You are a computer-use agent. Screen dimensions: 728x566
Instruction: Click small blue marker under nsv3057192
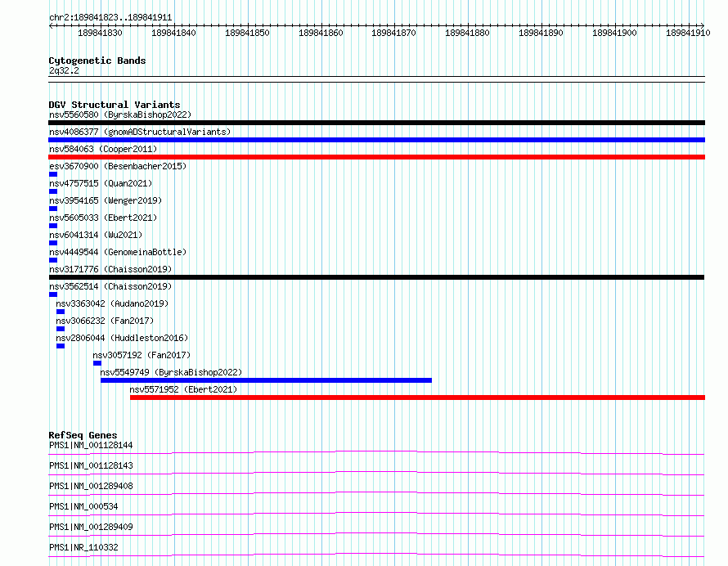point(97,363)
